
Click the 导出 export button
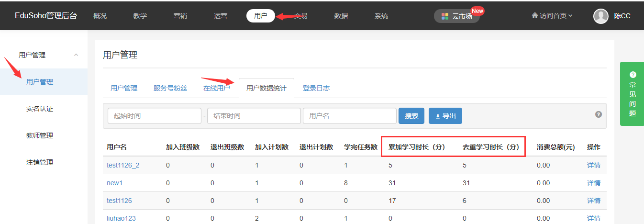point(445,116)
